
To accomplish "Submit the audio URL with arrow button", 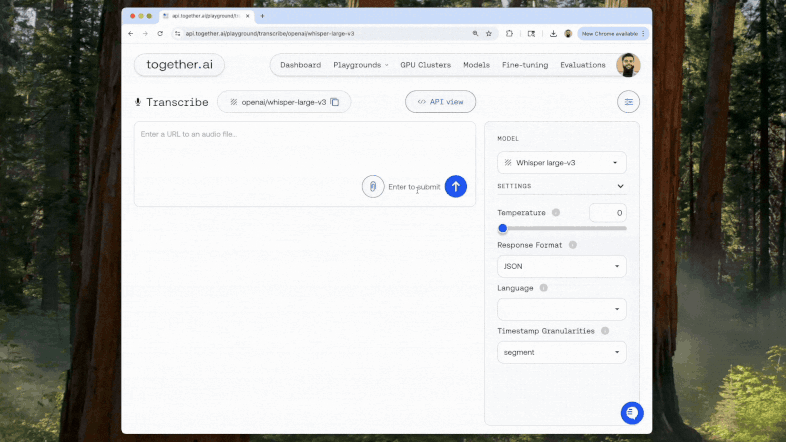I will pyautogui.click(x=456, y=186).
